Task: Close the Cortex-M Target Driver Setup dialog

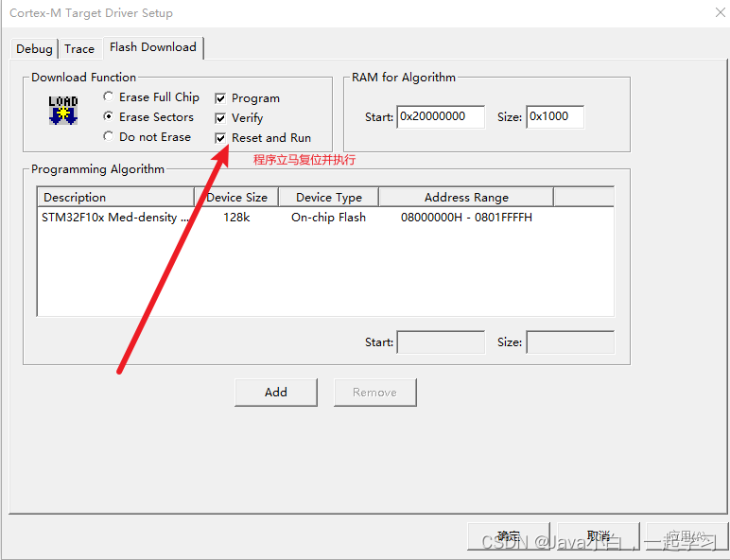Action: tap(721, 12)
